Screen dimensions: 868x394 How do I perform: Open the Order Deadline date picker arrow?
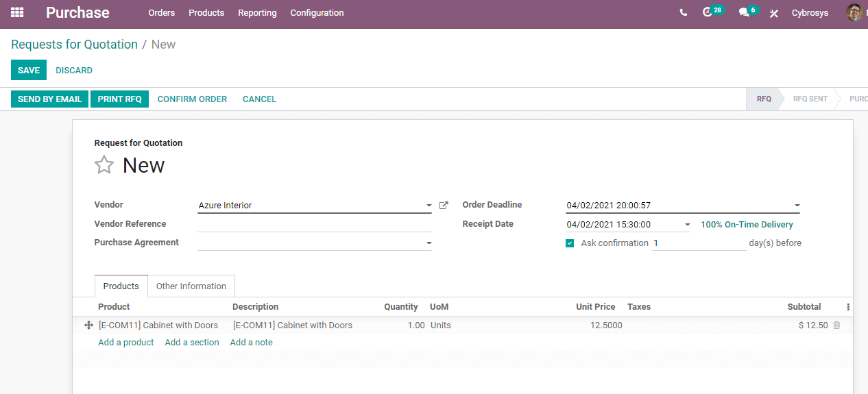click(x=797, y=206)
